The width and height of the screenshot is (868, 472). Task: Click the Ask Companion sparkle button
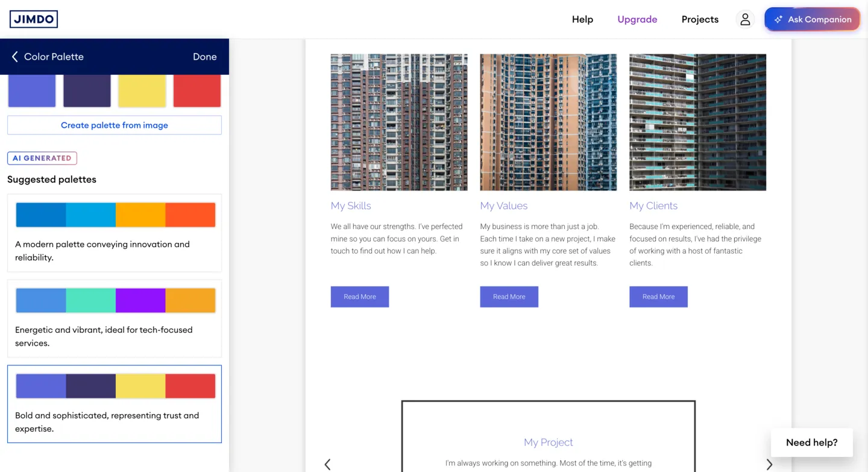[x=812, y=19]
